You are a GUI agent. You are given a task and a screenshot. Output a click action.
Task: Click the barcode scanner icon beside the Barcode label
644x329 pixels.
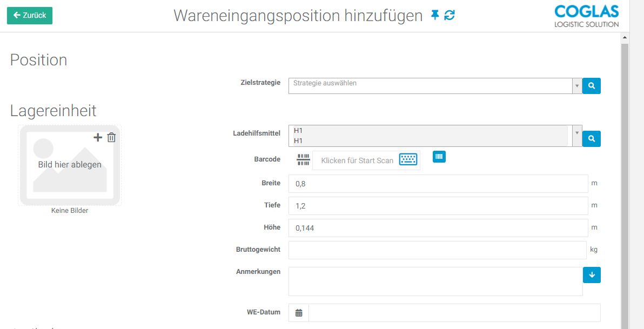[x=303, y=160]
